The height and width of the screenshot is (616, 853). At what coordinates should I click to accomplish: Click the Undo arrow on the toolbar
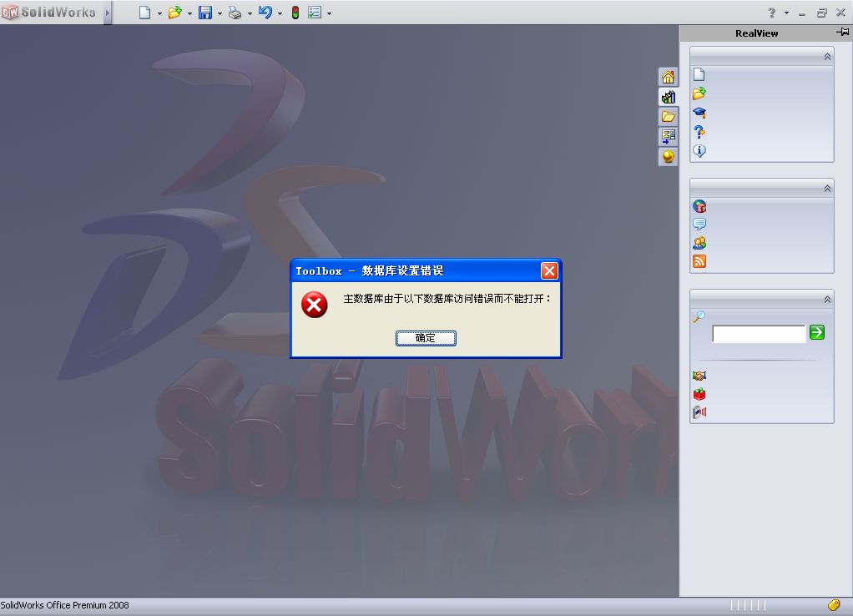click(265, 13)
